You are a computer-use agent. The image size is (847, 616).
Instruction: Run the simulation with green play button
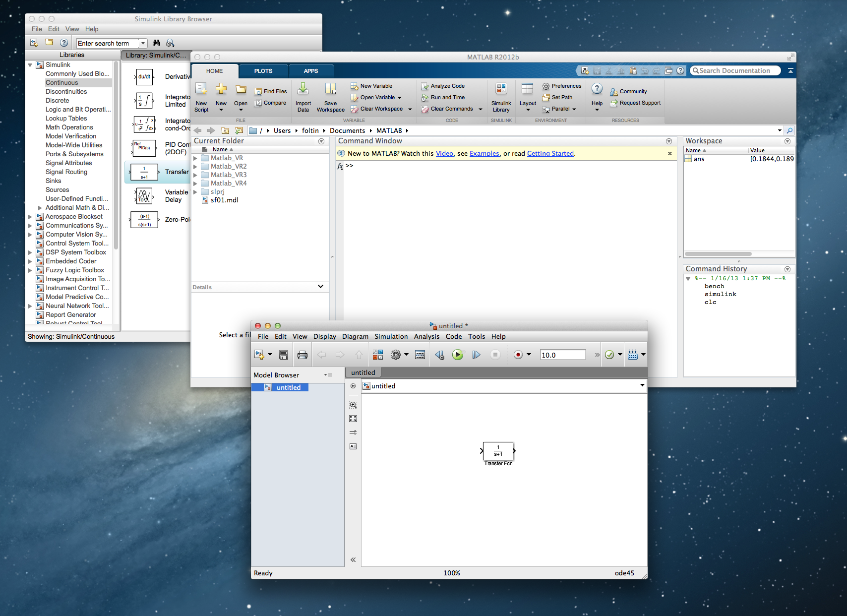click(458, 355)
